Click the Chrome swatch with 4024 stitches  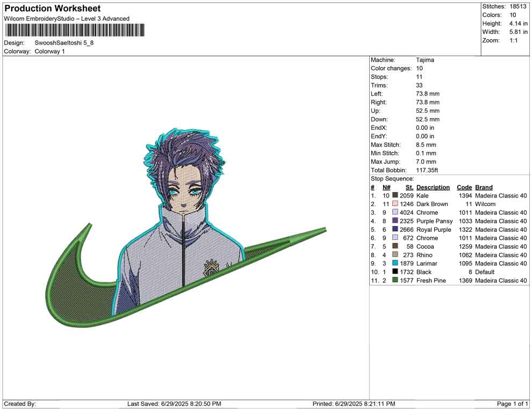[395, 212]
